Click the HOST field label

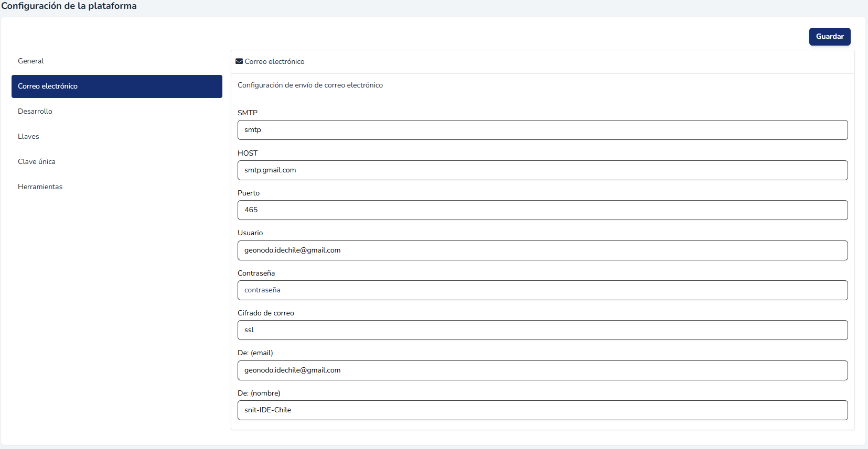(x=248, y=153)
